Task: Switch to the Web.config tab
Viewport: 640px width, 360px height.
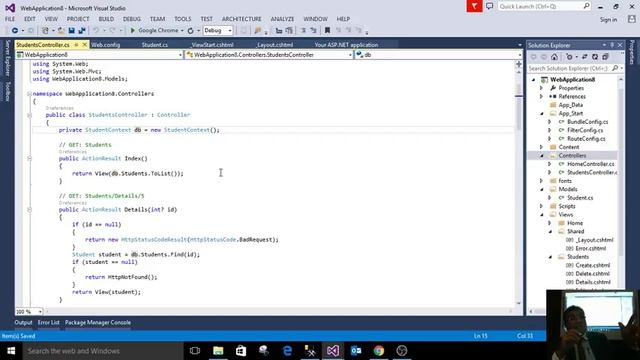Action: (x=105, y=45)
